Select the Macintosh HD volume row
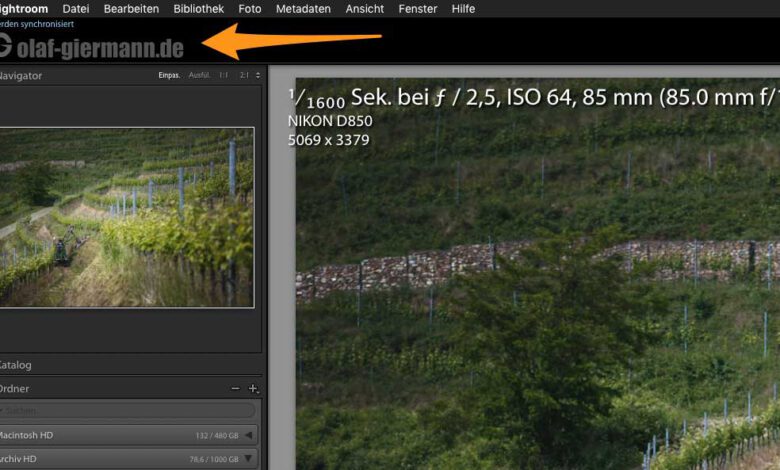Viewport: 780px width, 470px height. click(x=128, y=435)
